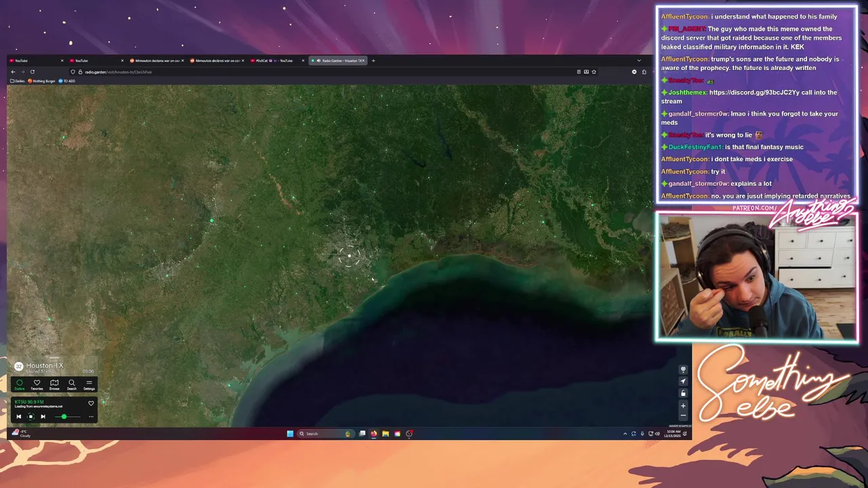Adjust the radio volume slider
This screenshot has width=868, height=488.
tap(66, 416)
